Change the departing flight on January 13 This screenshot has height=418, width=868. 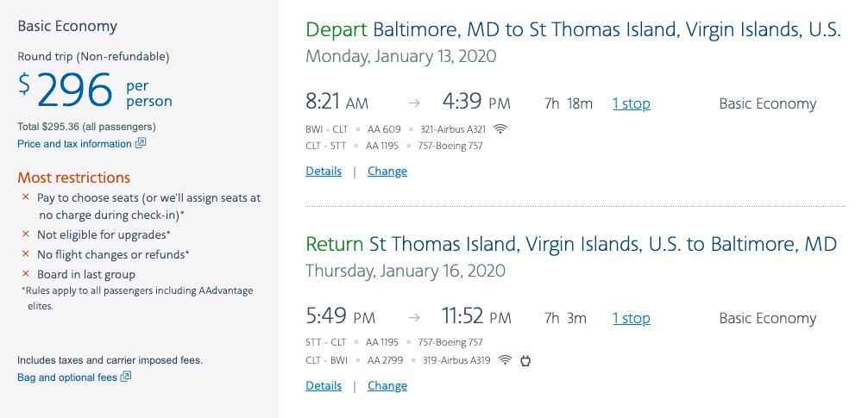[387, 172]
